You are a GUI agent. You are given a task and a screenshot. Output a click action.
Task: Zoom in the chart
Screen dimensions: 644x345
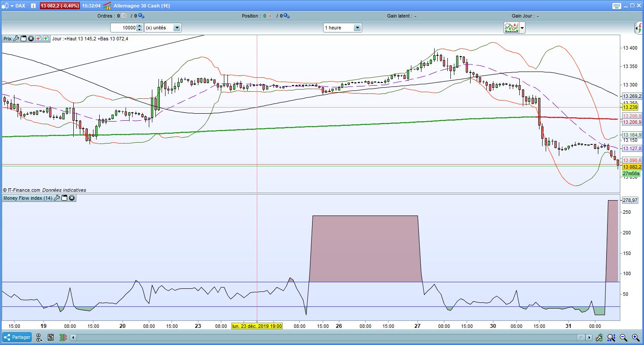(635, 337)
